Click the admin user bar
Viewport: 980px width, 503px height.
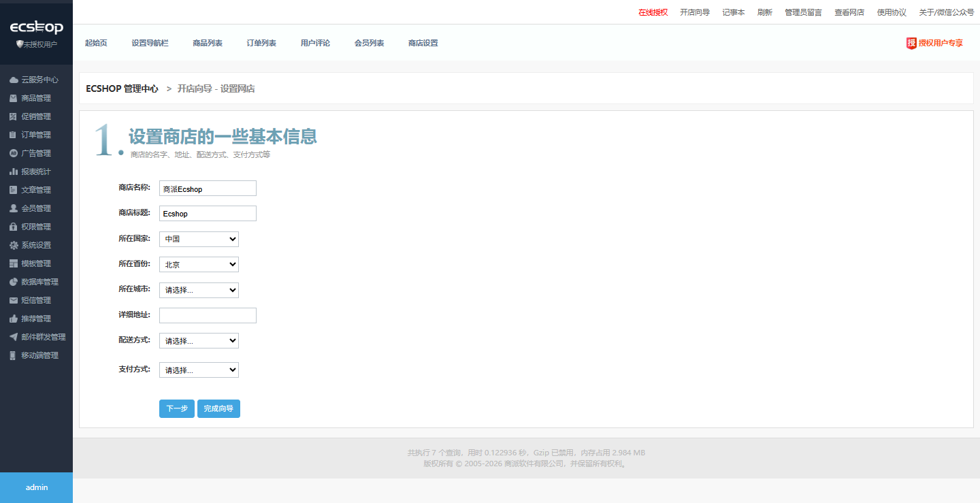point(36,487)
